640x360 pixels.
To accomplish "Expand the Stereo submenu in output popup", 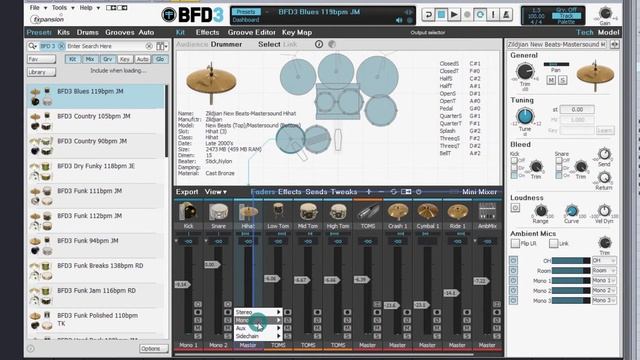I will pos(258,312).
